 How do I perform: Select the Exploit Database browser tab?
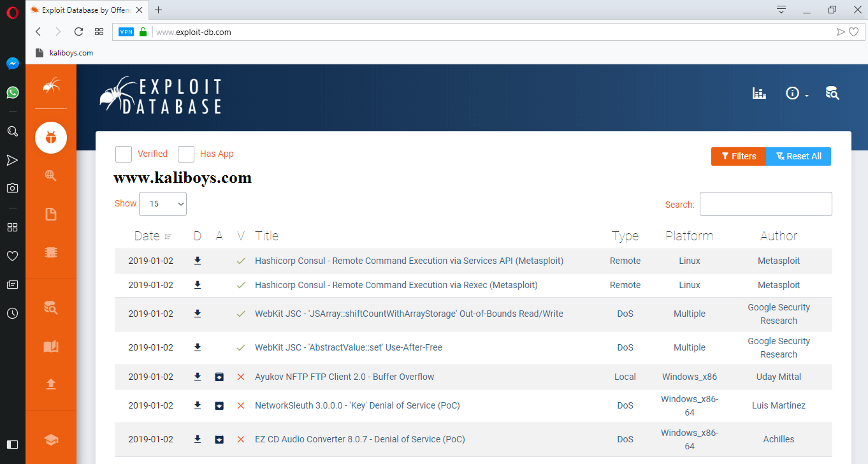coord(86,10)
